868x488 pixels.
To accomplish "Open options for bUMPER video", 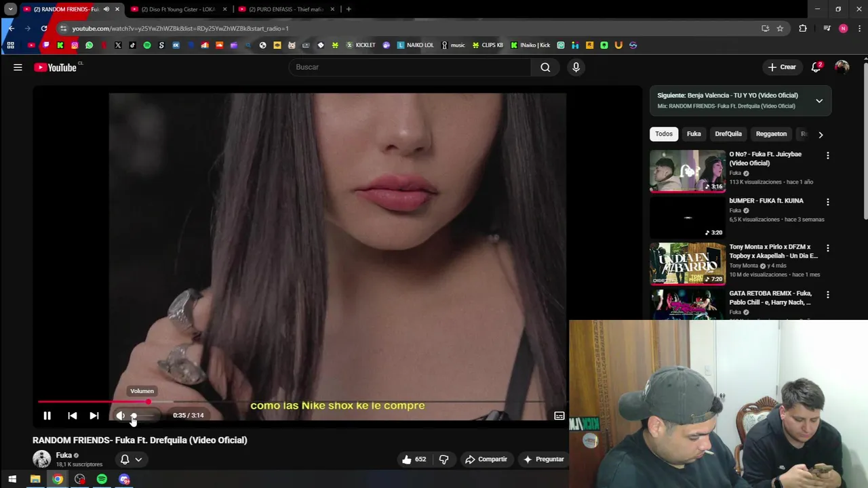I will coord(827,202).
